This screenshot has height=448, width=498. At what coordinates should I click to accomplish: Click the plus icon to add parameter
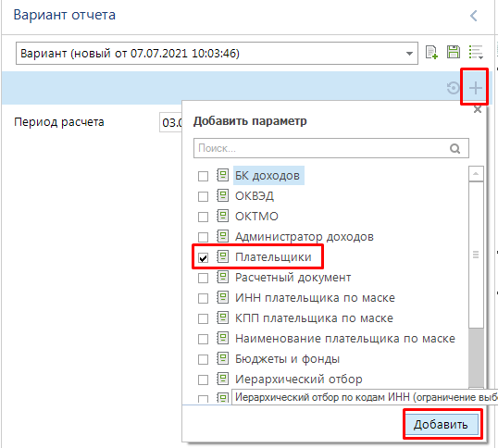point(476,88)
